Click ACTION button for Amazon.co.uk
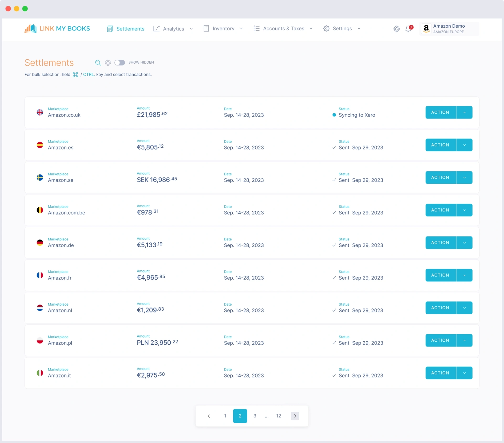 (440, 112)
